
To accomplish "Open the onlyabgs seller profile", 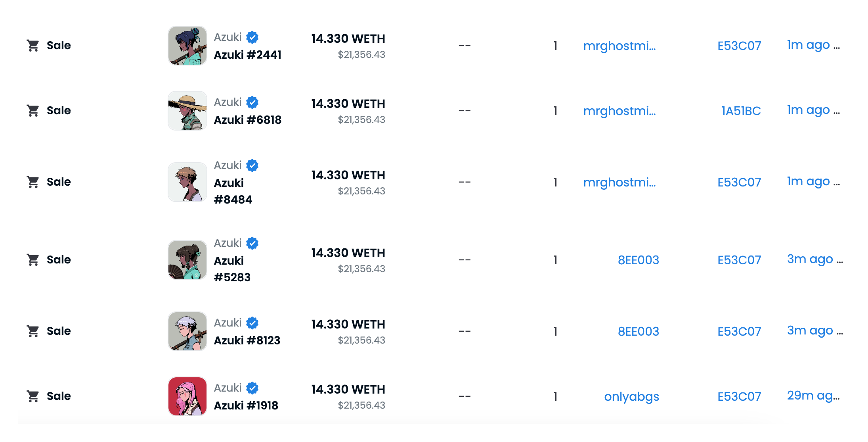I will point(631,397).
